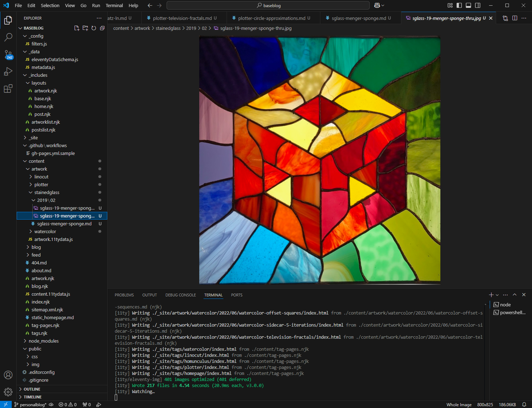Open the Run and Debug view
Image resolution: width=532 pixels, height=408 pixels.
click(x=8, y=71)
